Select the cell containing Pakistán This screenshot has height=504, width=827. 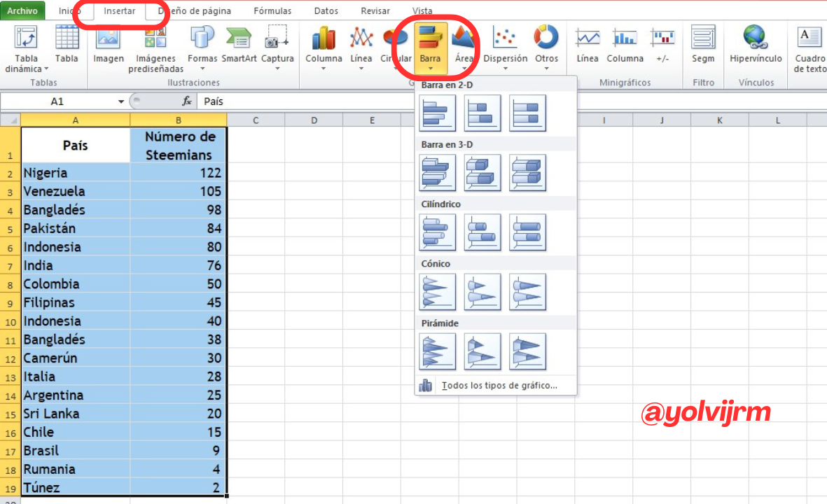click(76, 228)
